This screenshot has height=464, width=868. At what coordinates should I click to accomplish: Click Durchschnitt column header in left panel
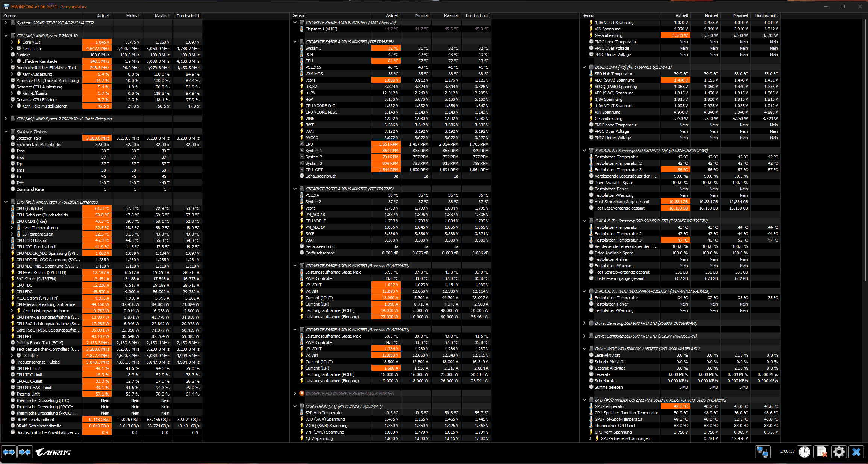(x=187, y=16)
